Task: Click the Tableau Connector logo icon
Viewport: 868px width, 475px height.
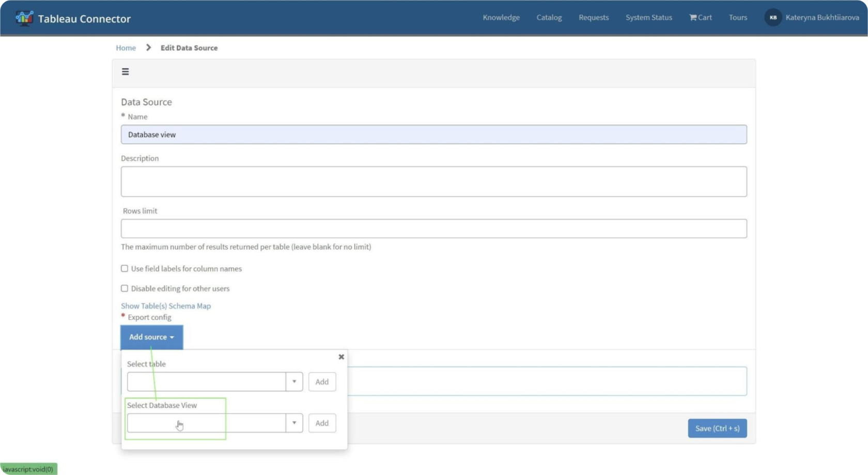Action: (24, 18)
